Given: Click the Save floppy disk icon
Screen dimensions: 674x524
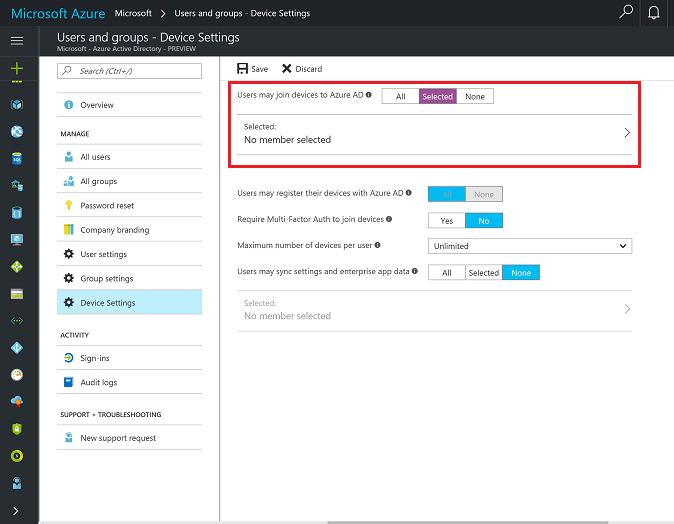Looking at the screenshot, I should pyautogui.click(x=243, y=69).
